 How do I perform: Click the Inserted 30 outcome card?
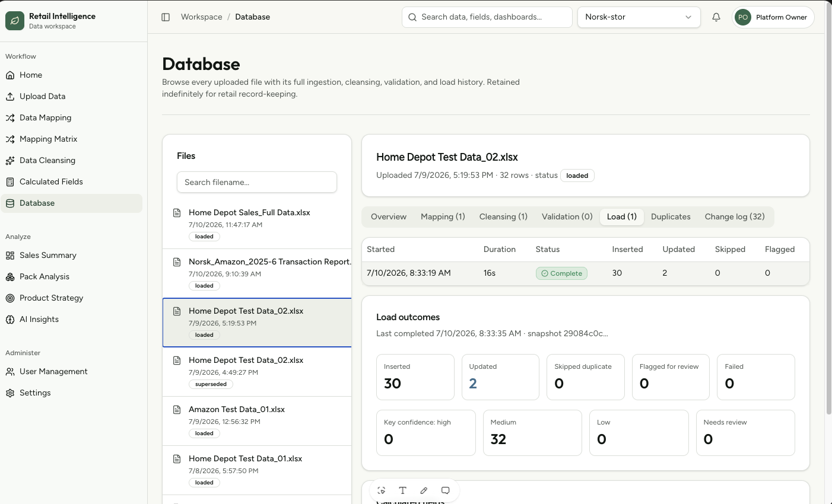click(x=415, y=377)
